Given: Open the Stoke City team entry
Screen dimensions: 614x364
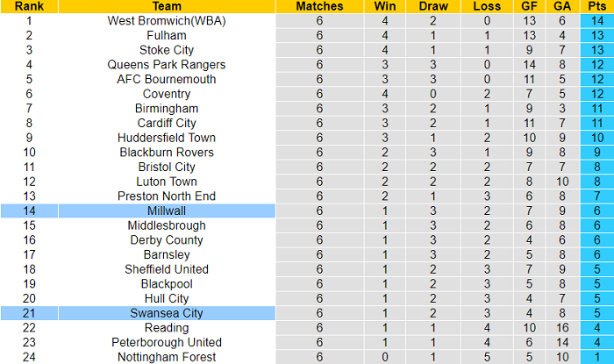Looking at the screenshot, I should (166, 50).
